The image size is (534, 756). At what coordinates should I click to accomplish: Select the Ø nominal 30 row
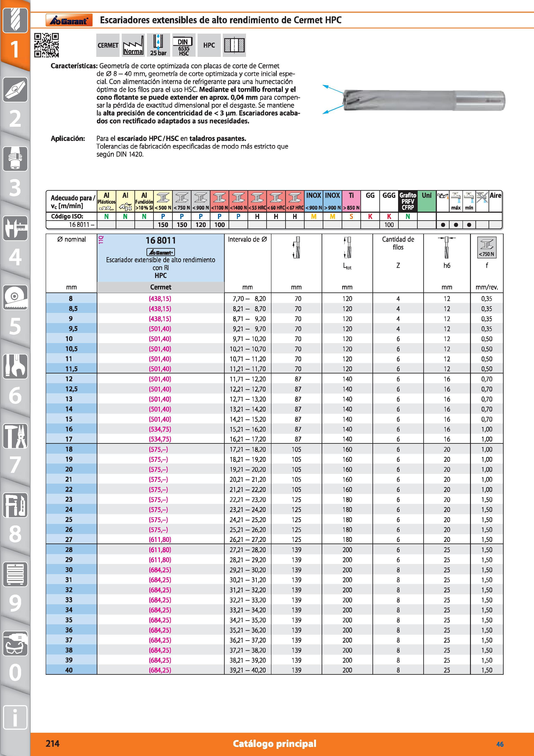[274, 570]
